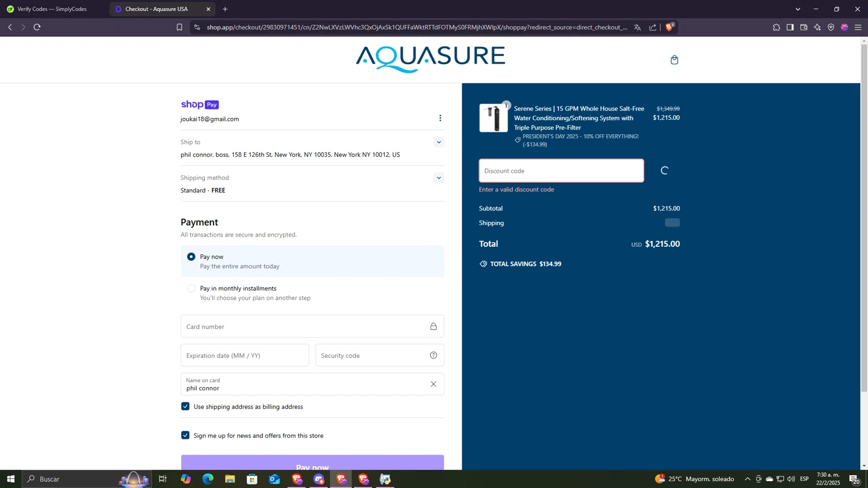
Task: Open a new browser tab
Action: point(225,9)
